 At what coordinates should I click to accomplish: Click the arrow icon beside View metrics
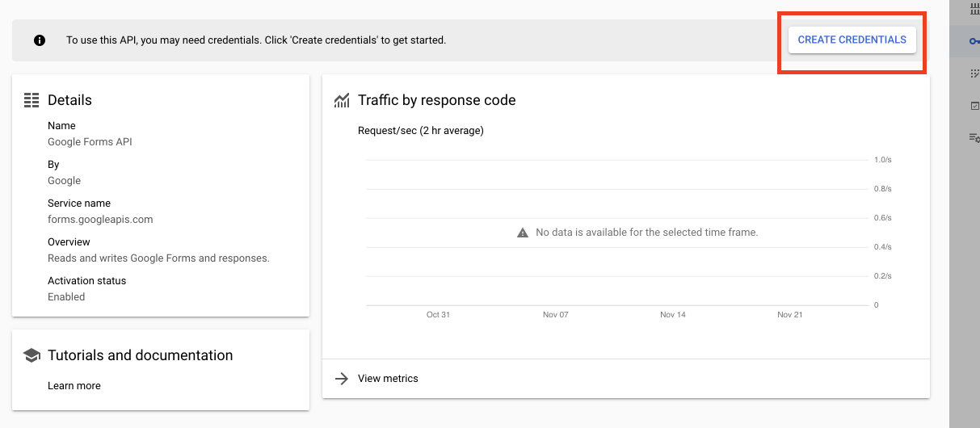tap(342, 379)
